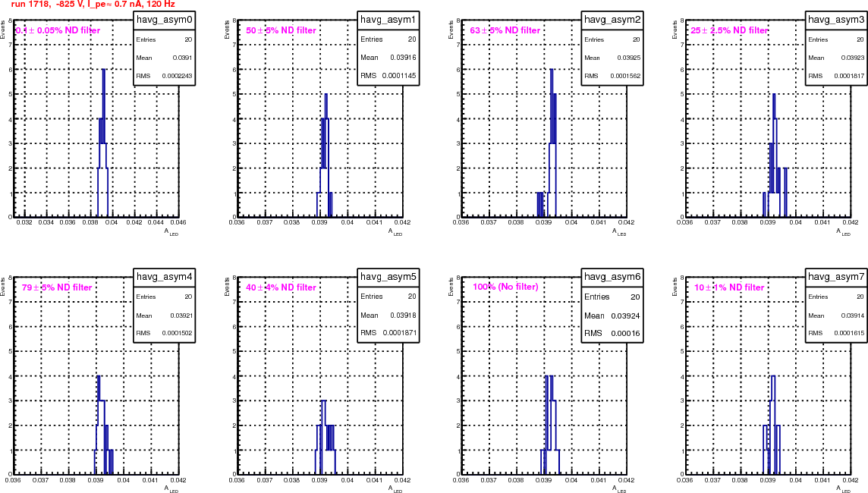The image size is (868, 493).
Task: Click the histogram peak in the 50% filter plot
Action: click(326, 94)
